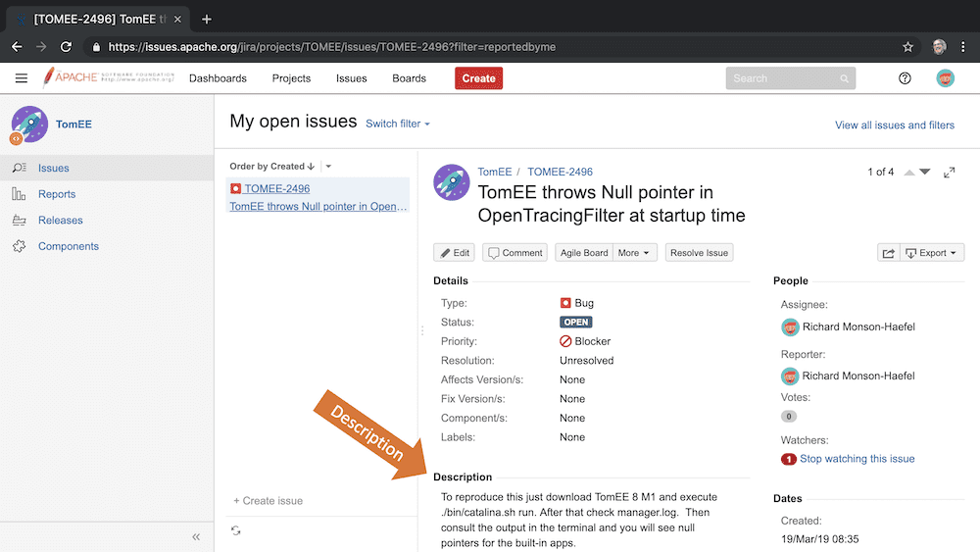
Task: Open Chrome three-dot menu
Action: [963, 47]
